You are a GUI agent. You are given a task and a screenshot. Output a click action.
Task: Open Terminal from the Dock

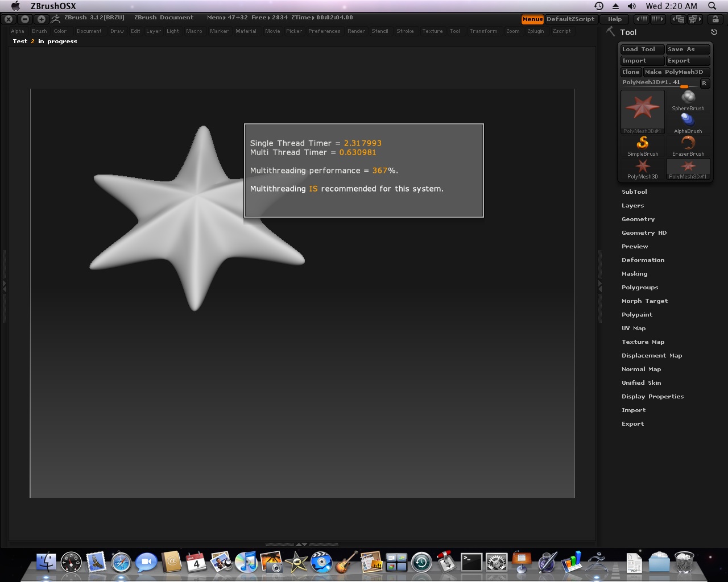pos(471,562)
